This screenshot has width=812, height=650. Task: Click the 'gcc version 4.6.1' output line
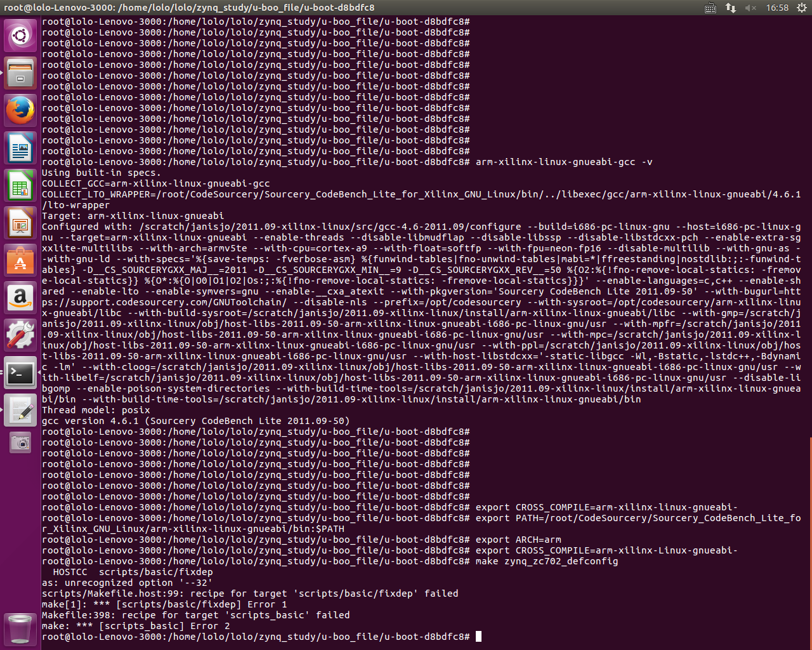coord(195,421)
